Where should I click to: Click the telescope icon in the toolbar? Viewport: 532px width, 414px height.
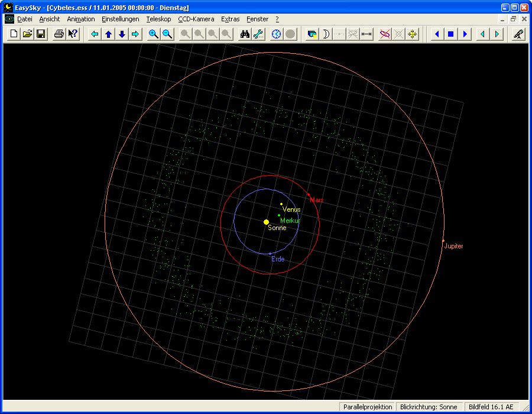point(518,34)
